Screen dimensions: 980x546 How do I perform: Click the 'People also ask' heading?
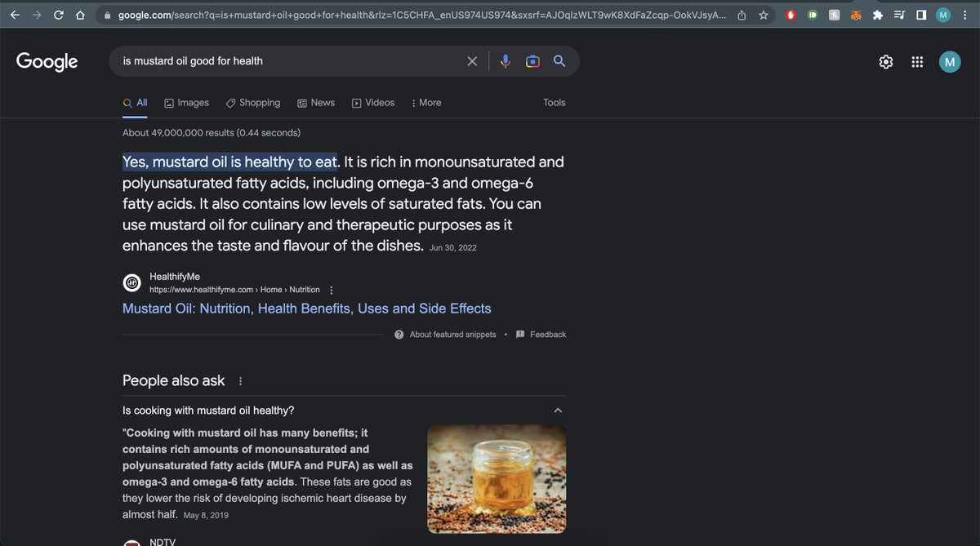coord(174,381)
